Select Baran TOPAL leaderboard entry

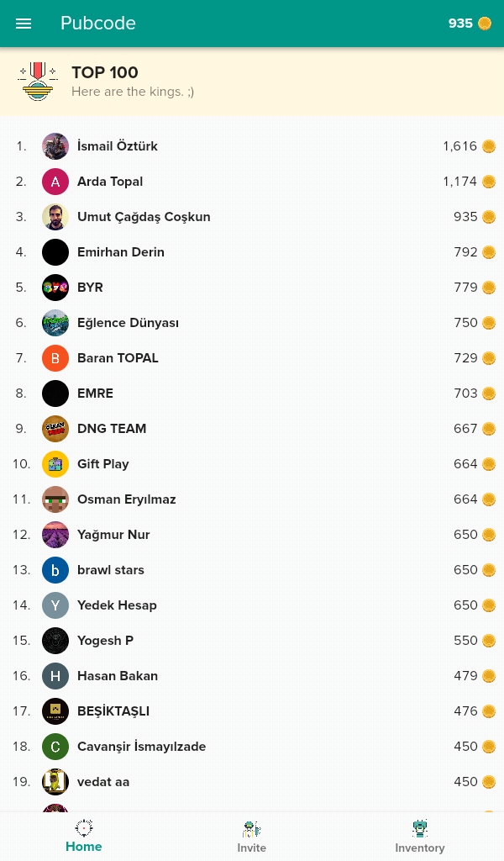pos(252,358)
